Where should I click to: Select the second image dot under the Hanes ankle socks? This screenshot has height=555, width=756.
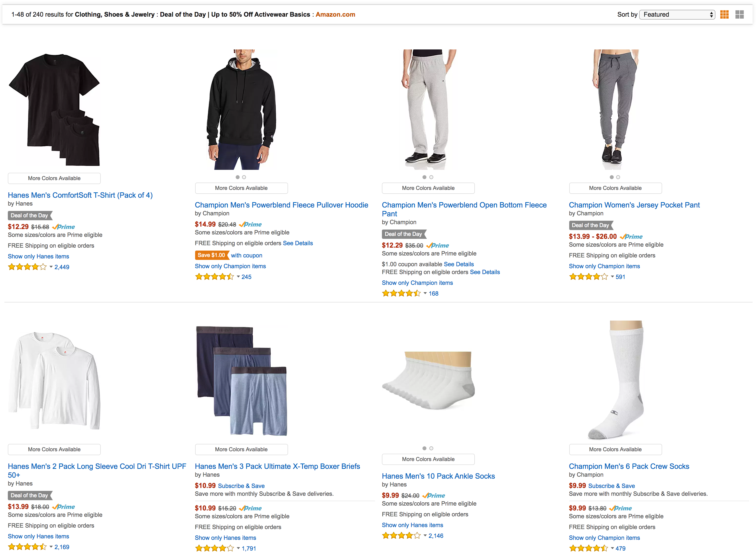pyautogui.click(x=431, y=449)
